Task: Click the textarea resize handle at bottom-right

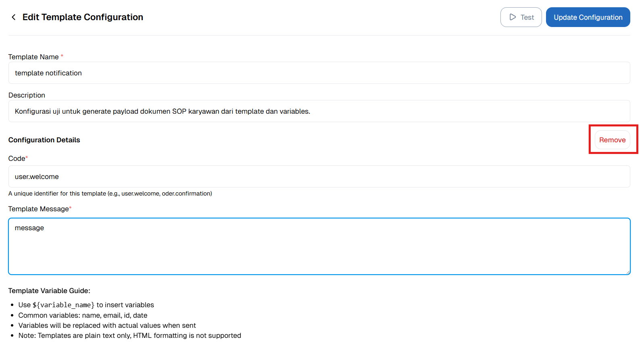Action: coord(627,273)
